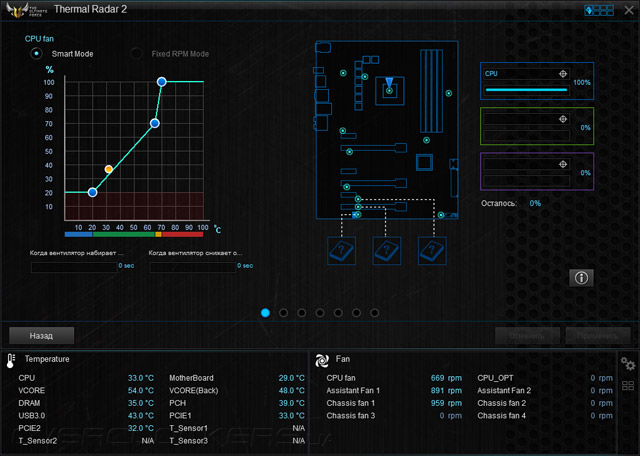The width and height of the screenshot is (640, 456).
Task: Click the thermometer Temperature icon
Action: [11, 361]
